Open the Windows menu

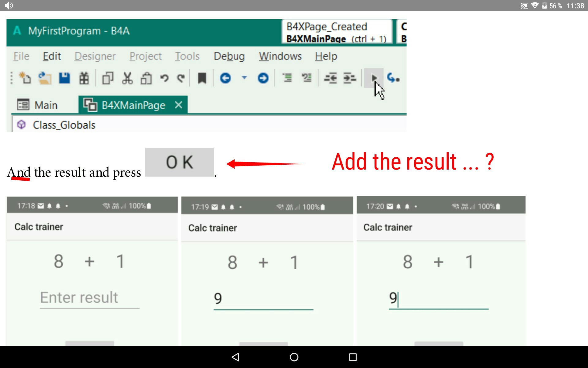pos(280,56)
